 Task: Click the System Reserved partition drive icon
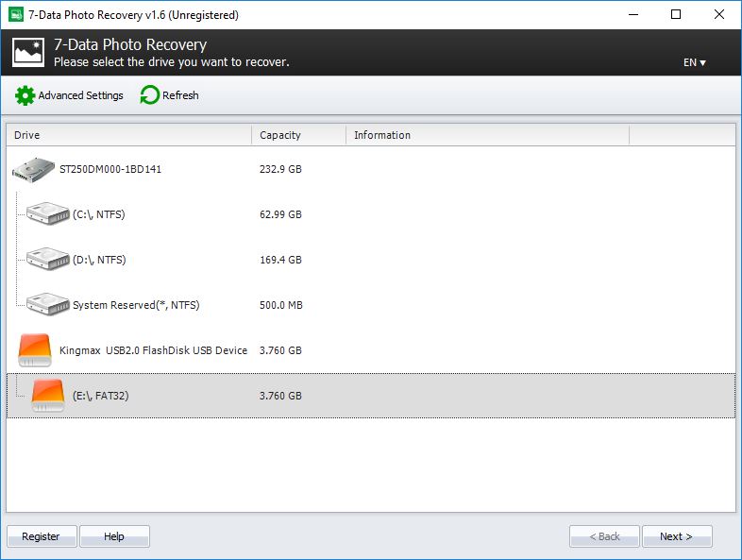tap(48, 304)
